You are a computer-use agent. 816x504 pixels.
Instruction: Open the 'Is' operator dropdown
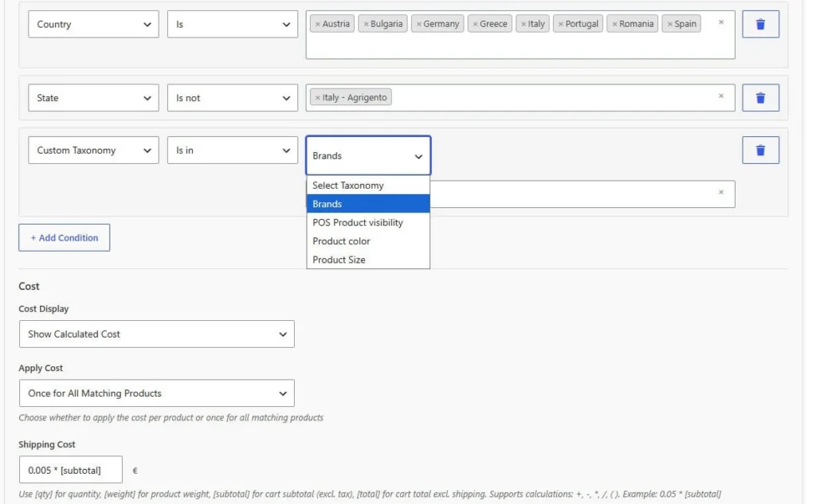(x=232, y=24)
